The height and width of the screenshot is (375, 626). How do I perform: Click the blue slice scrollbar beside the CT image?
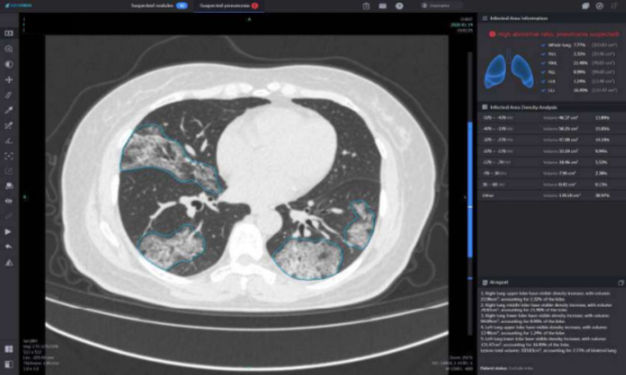pyautogui.click(x=470, y=190)
